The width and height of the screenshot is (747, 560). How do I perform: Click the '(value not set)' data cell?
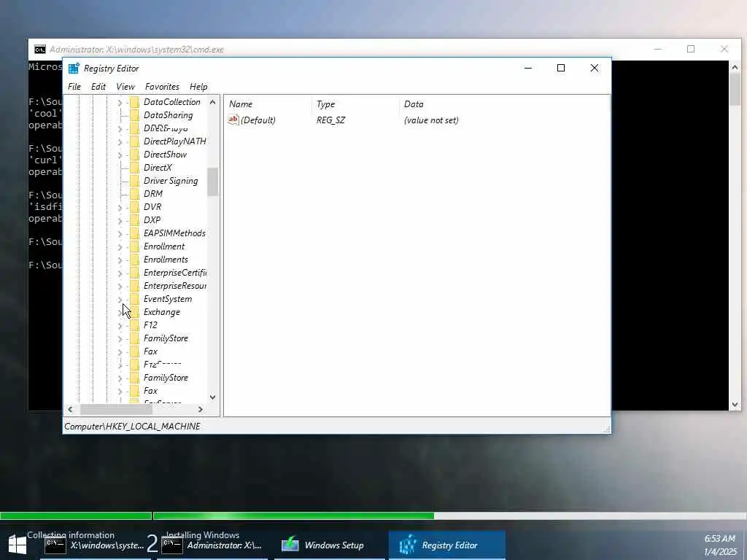[x=431, y=120]
